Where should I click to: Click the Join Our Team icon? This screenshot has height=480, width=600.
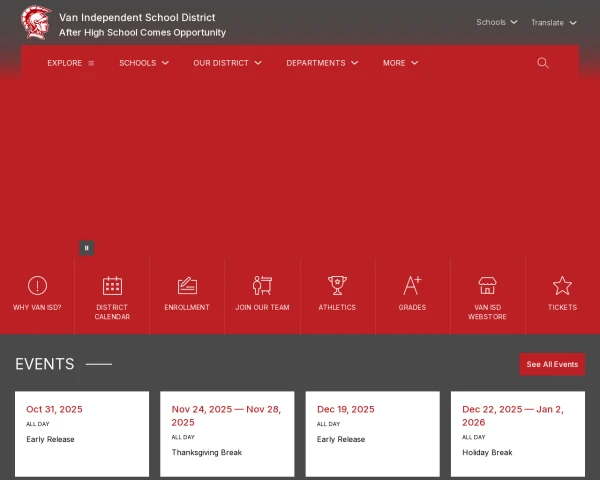(x=262, y=286)
